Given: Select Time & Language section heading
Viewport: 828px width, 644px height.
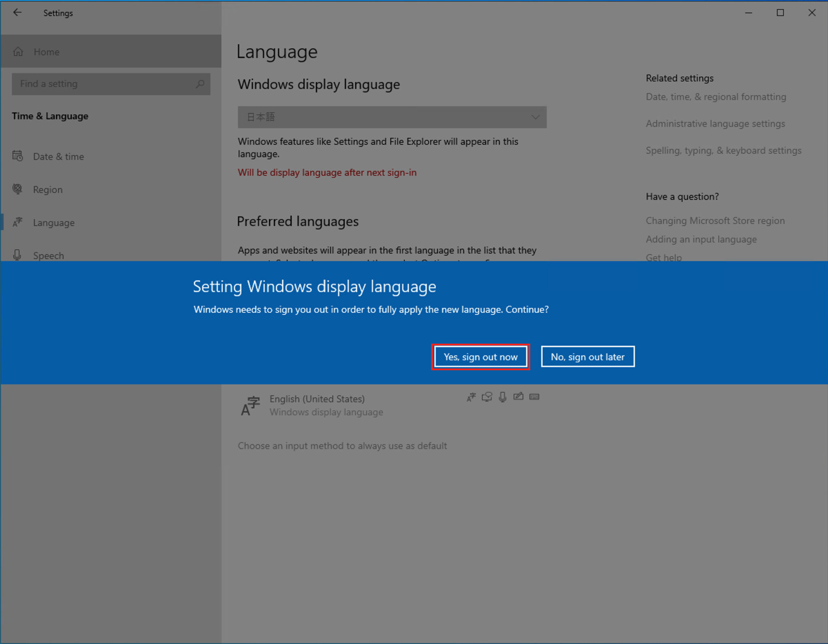Looking at the screenshot, I should [50, 116].
